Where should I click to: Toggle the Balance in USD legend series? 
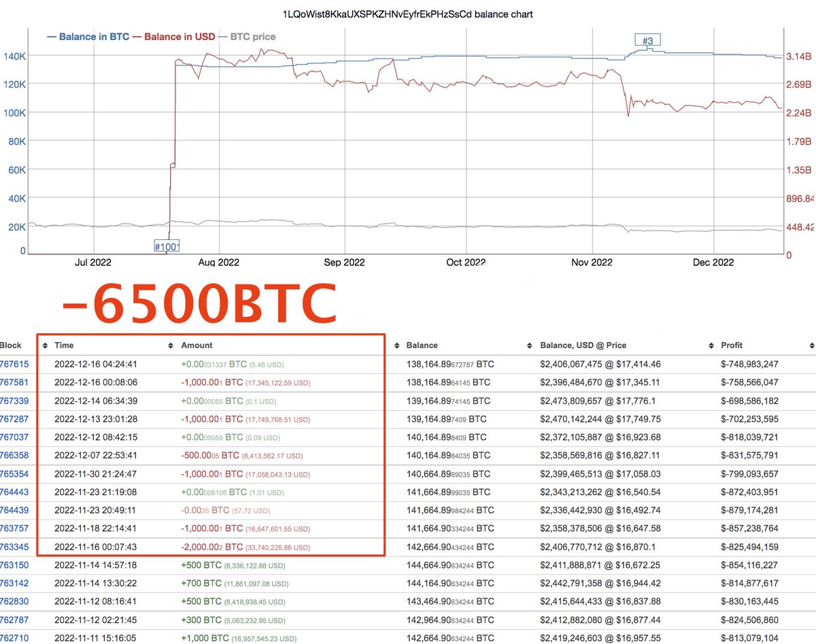tap(173, 37)
